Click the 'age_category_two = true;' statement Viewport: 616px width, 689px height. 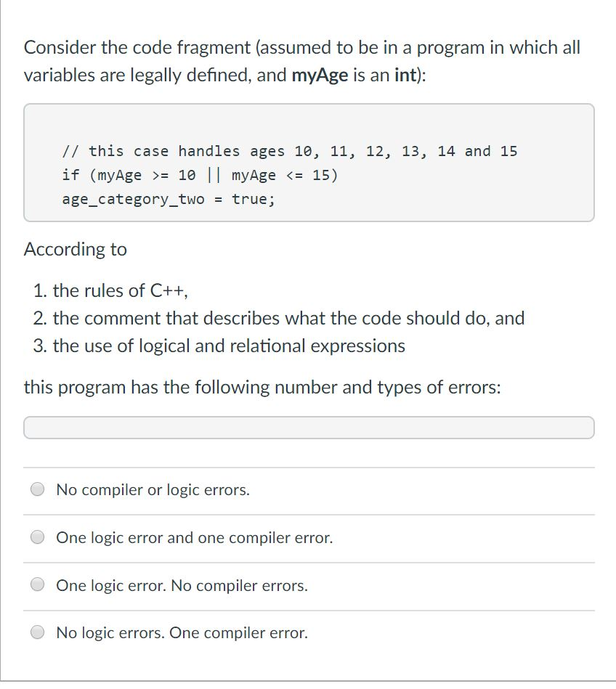point(168,199)
